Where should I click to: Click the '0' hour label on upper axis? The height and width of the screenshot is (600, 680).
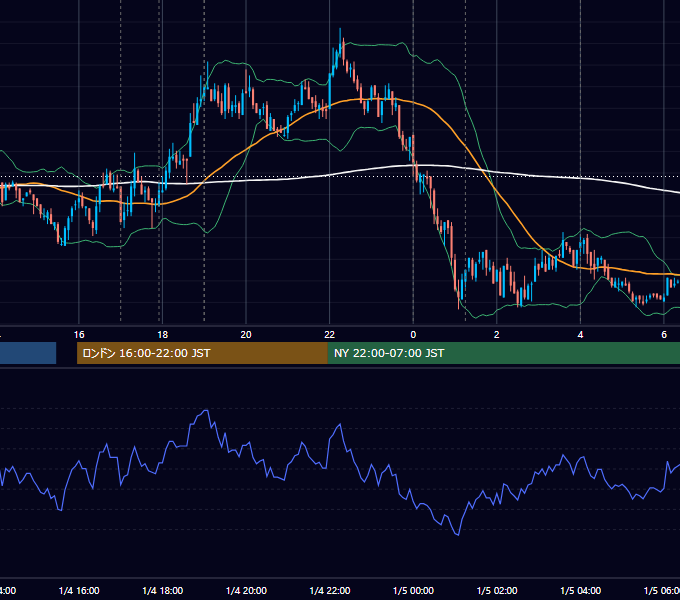click(413, 335)
